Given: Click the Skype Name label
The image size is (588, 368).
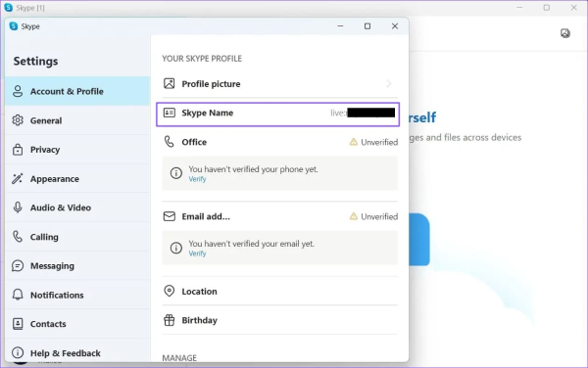Looking at the screenshot, I should tap(208, 113).
